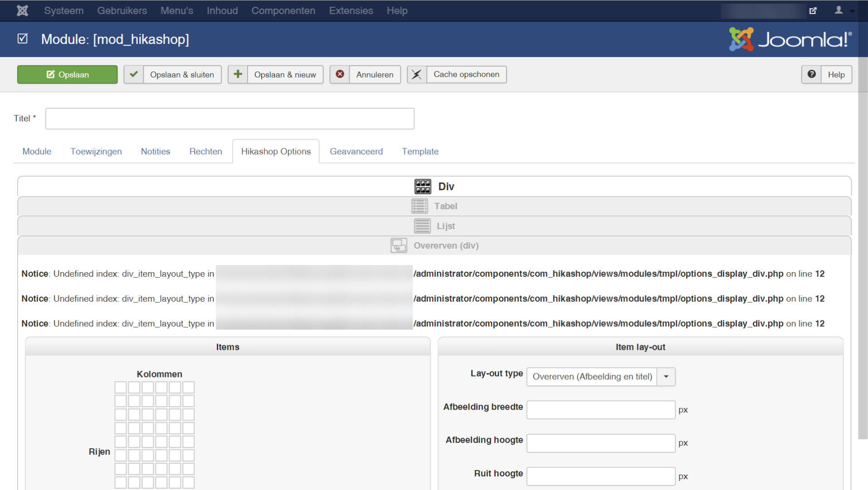
Task: Open the Help menu in top bar
Action: 397,10
